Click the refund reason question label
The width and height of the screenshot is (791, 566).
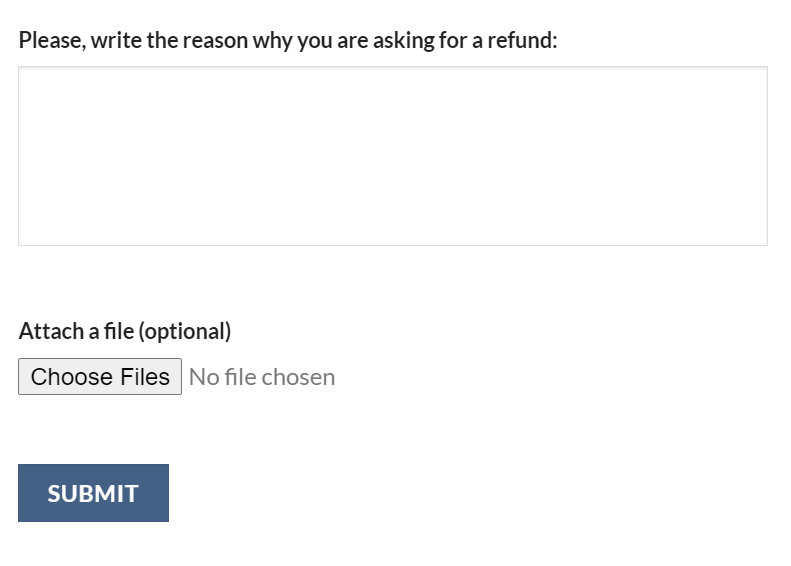coord(288,41)
